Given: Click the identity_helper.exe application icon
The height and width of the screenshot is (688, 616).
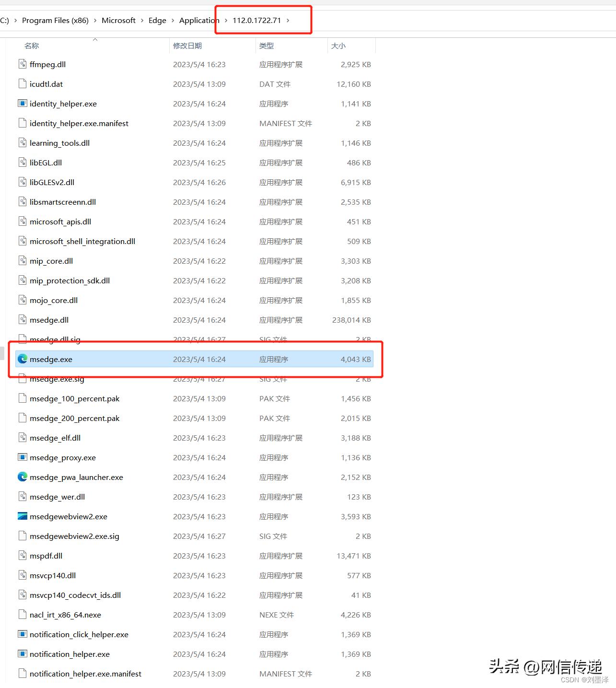Looking at the screenshot, I should point(23,104).
